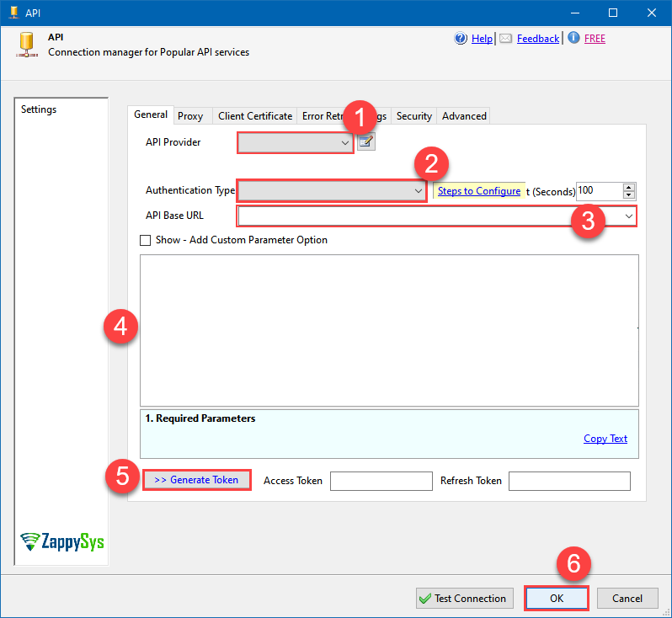The width and height of the screenshot is (672, 618).
Task: Switch to the Security tab
Action: (x=414, y=116)
